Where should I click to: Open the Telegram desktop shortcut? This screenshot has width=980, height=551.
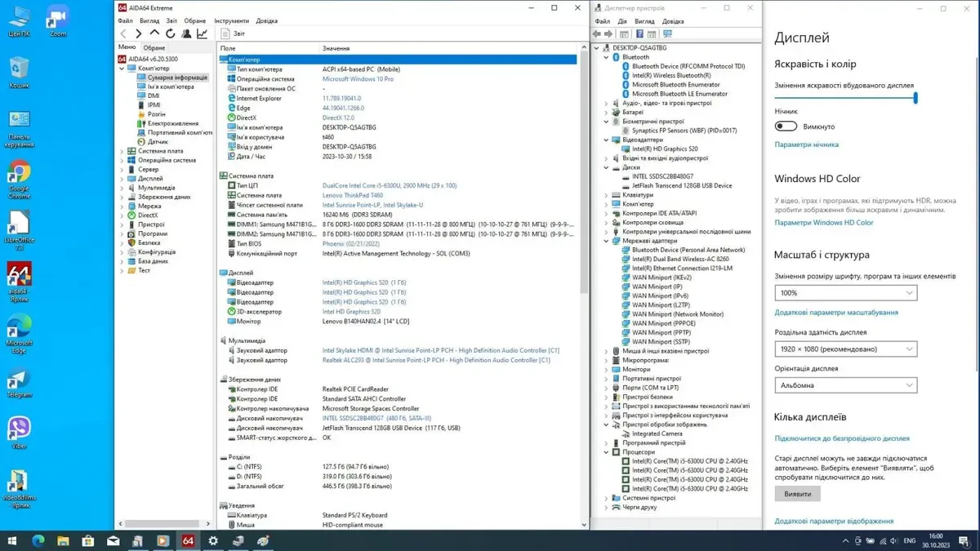pos(18,381)
